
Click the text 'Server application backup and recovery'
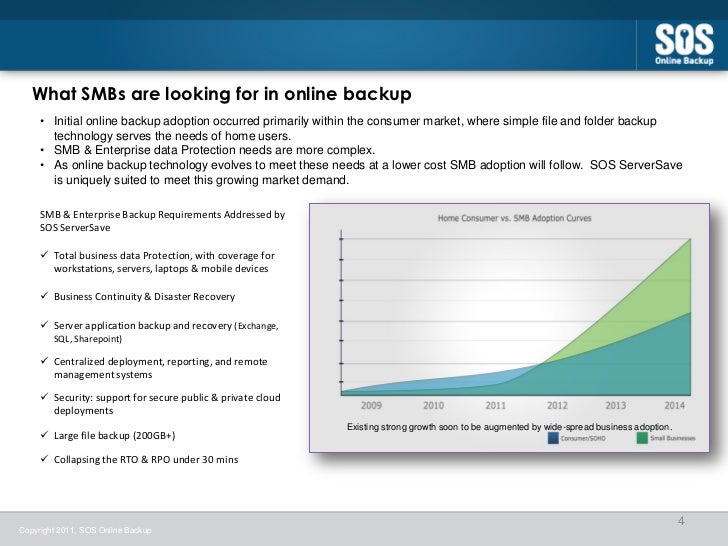[143, 326]
